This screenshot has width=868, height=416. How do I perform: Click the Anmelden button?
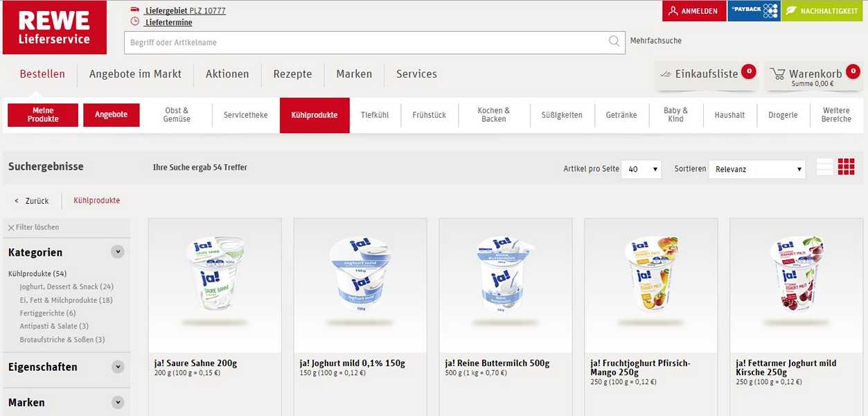[693, 11]
